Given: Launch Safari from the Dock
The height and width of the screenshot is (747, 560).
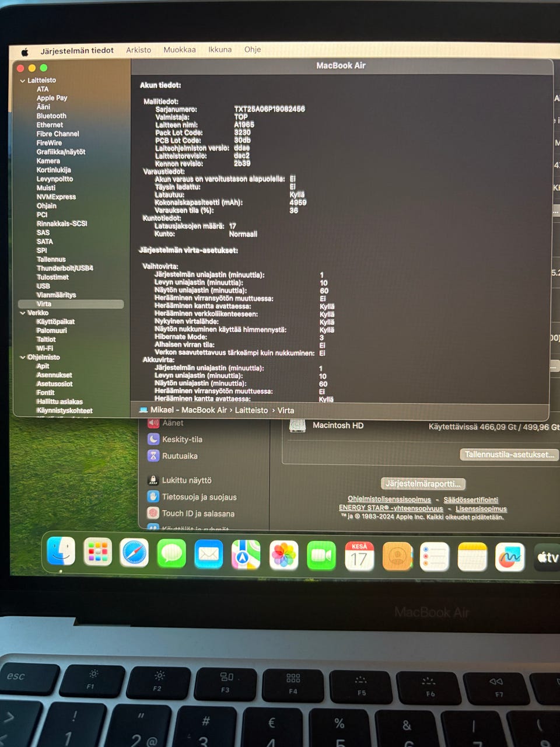Looking at the screenshot, I should pyautogui.click(x=134, y=553).
